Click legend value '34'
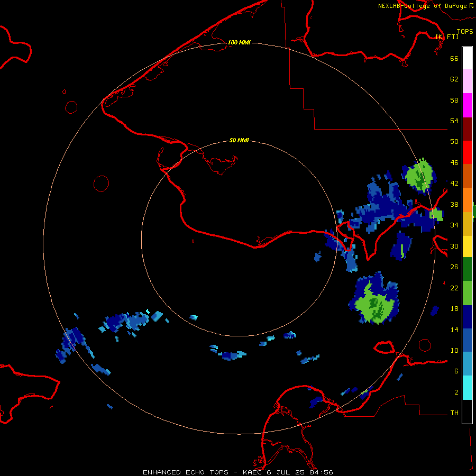 (454, 225)
